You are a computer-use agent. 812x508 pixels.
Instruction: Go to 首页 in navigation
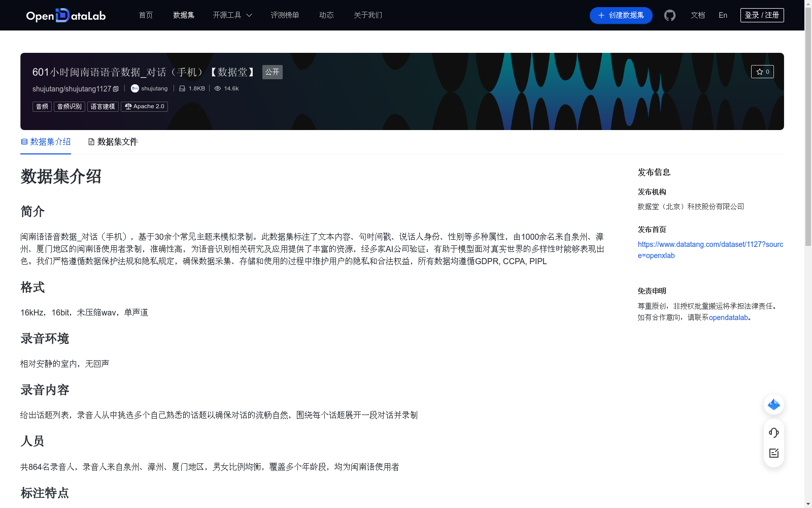pos(146,15)
